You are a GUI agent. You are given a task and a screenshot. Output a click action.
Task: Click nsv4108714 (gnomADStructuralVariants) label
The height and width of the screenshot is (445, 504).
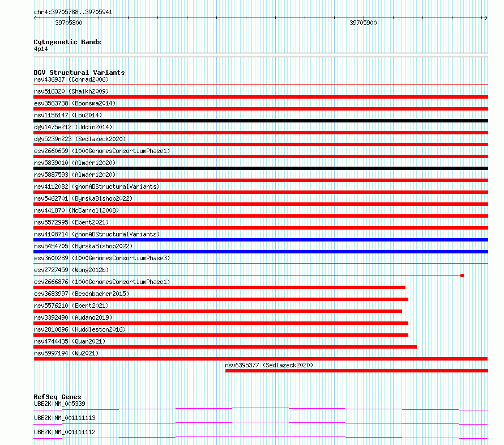[x=97, y=234]
